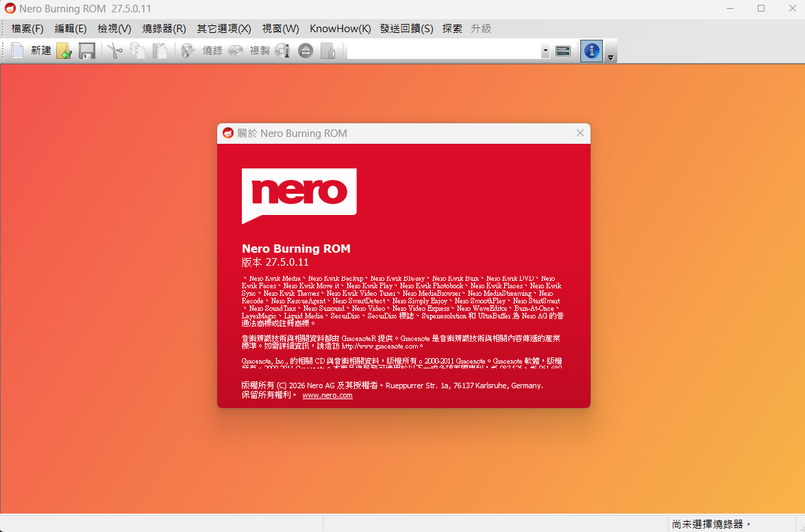The height and width of the screenshot is (532, 805).
Task: Expand the recorder selection dropdown arrow
Action: pos(545,50)
